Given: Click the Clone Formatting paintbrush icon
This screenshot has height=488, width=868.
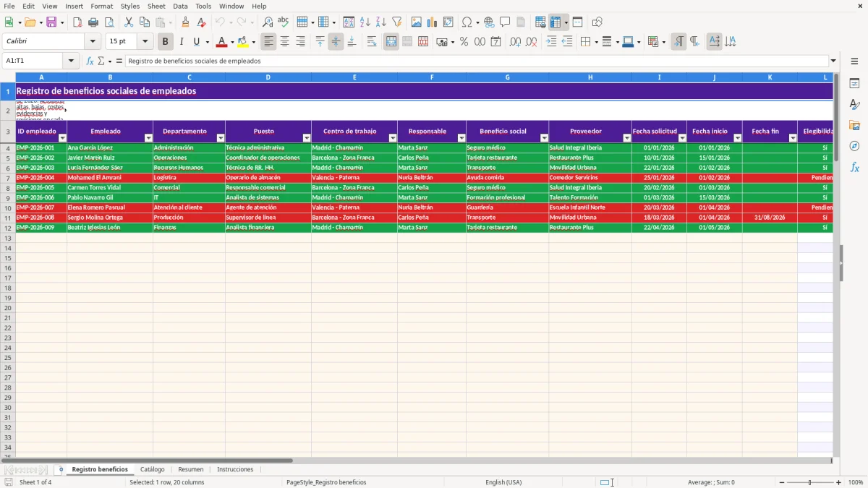Looking at the screenshot, I should pos(185,22).
